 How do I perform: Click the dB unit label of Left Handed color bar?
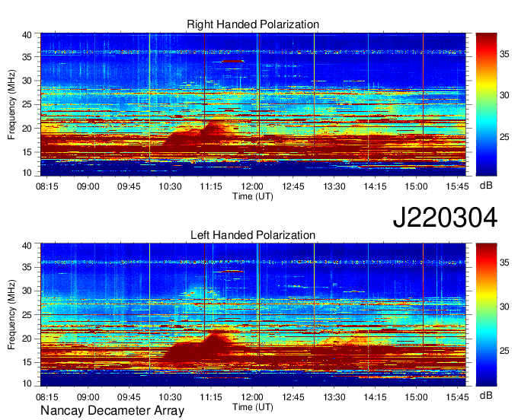click(x=486, y=396)
